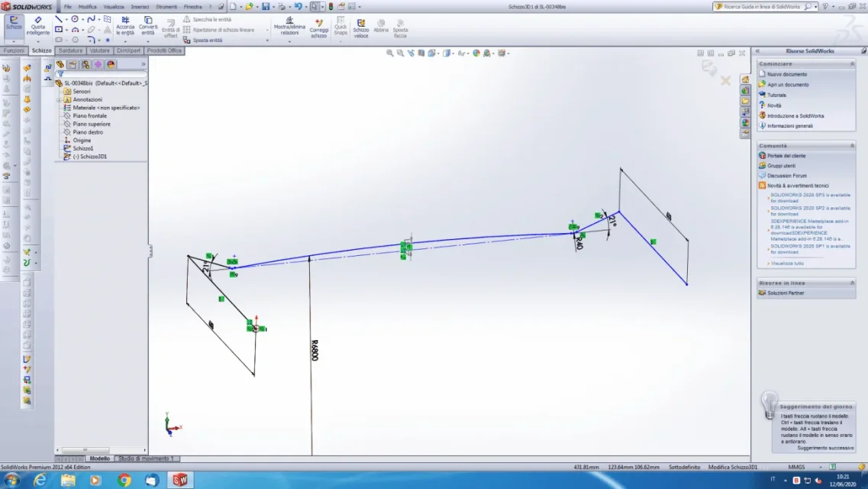
Task: Click Zoom to Area in view toolbar
Action: [x=400, y=53]
